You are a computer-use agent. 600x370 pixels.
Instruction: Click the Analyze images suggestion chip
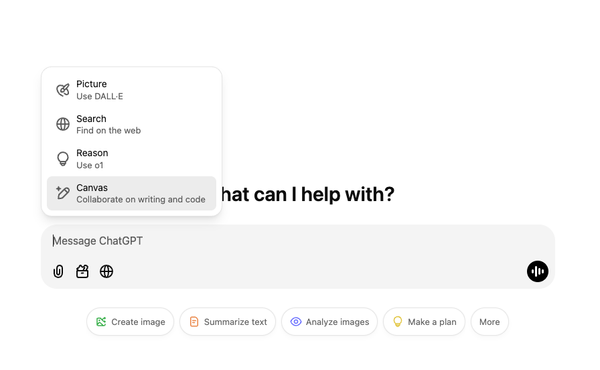(x=329, y=322)
